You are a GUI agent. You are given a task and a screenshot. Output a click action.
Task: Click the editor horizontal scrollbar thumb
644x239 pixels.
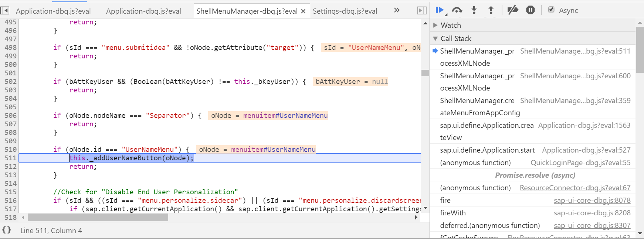[98, 218]
